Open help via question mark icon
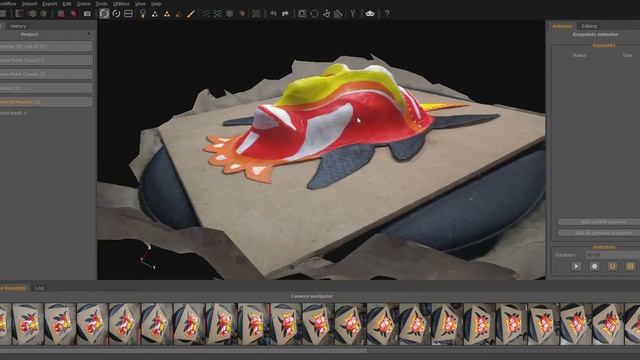This screenshot has width=640, height=360. point(387,13)
